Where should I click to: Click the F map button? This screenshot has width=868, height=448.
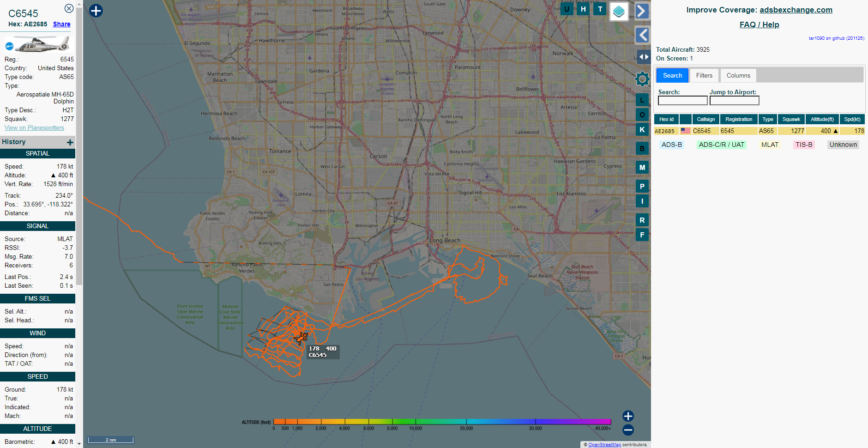(642, 235)
